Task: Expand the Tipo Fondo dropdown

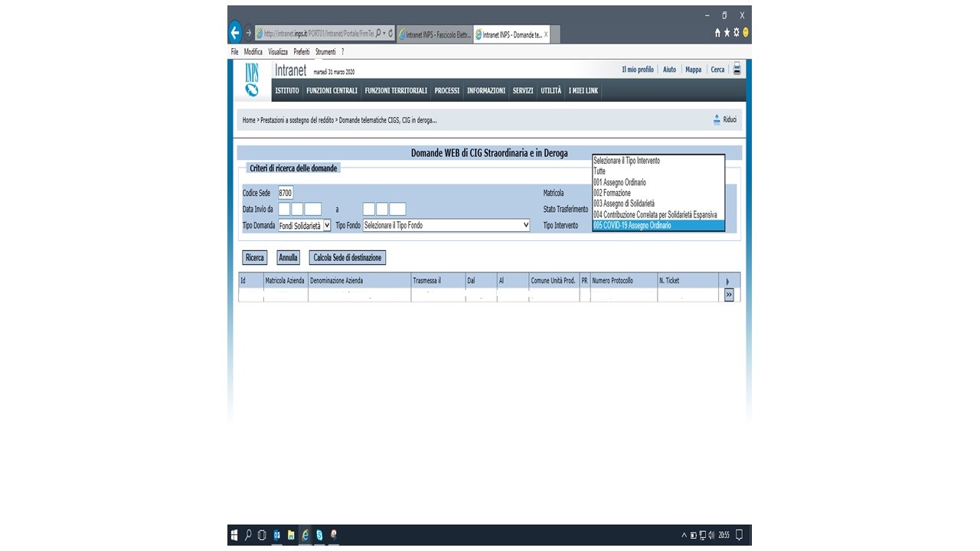Action: tap(447, 226)
